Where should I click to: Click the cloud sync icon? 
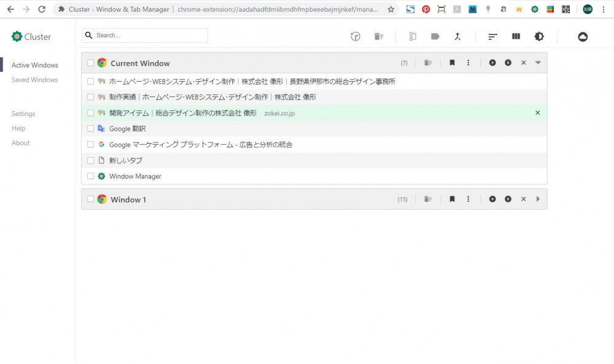[x=583, y=37]
